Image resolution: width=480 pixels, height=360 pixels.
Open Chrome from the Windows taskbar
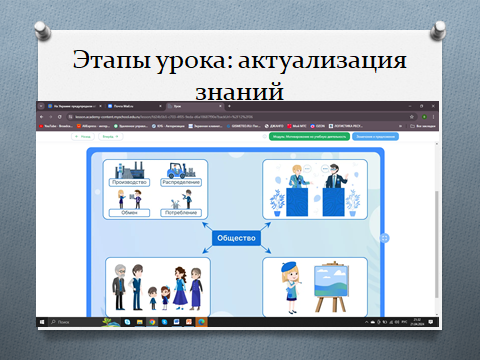152,322
